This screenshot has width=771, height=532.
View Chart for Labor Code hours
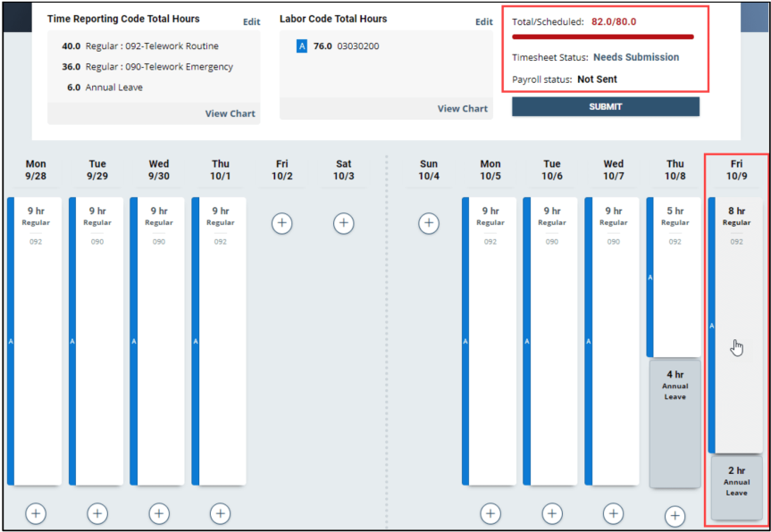(x=462, y=109)
